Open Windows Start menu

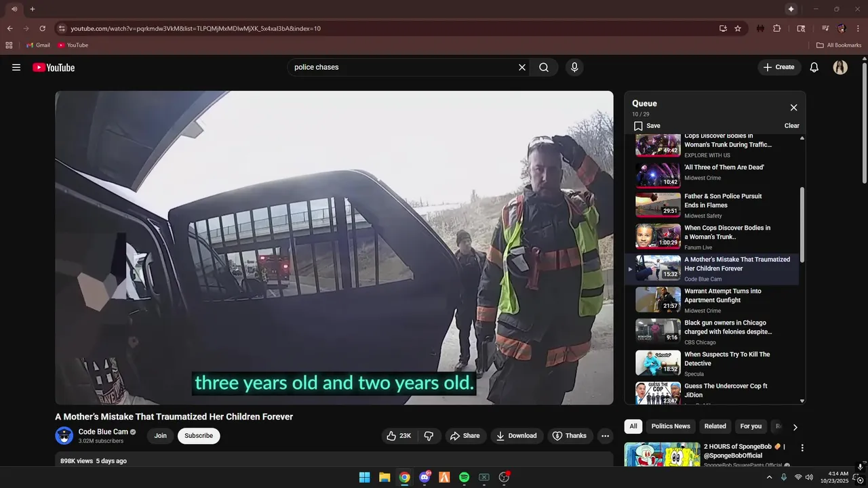364,477
